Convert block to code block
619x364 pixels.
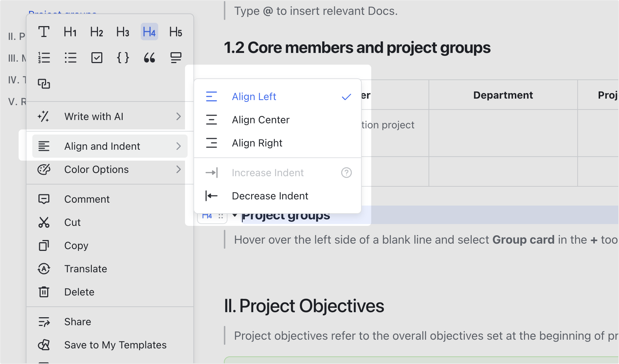pos(123,58)
